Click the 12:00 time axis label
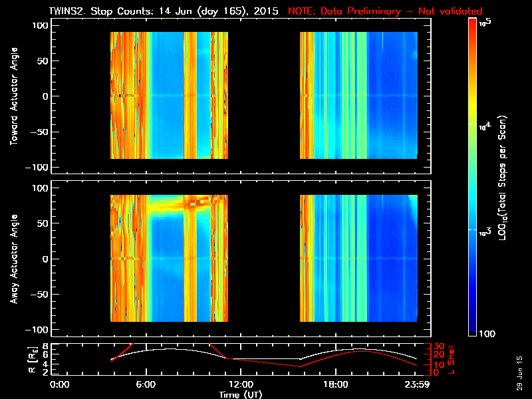Image resolution: width=532 pixels, height=399 pixels. pyautogui.click(x=241, y=385)
